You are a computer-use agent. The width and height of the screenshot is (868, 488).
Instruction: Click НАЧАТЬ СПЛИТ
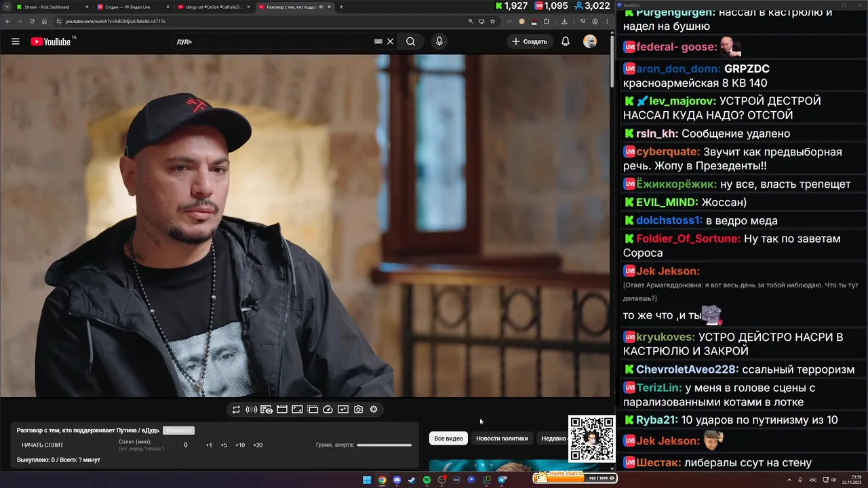pos(43,445)
